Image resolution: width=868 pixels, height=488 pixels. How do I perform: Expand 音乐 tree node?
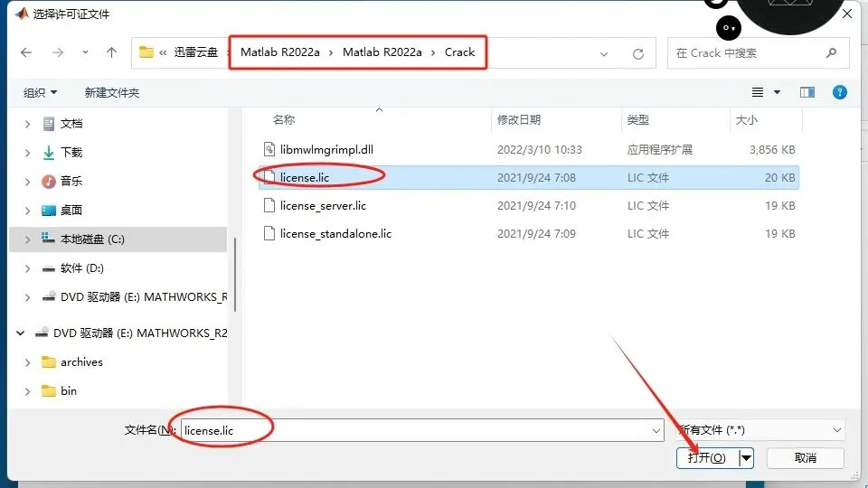[x=27, y=182]
